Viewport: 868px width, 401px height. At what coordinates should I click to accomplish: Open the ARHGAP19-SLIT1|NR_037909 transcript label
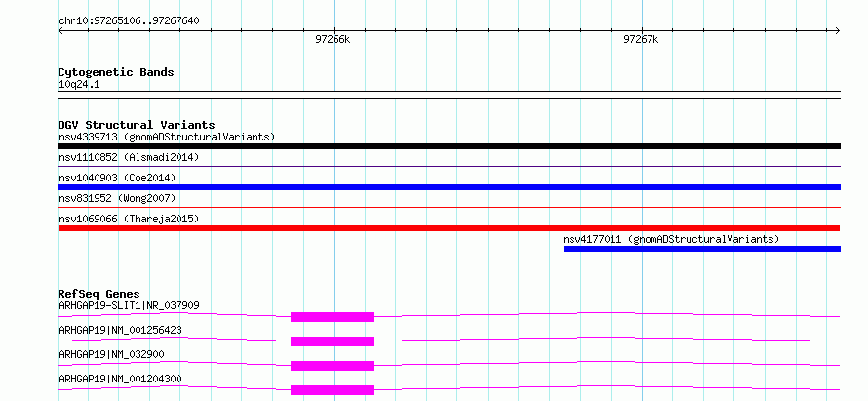[129, 305]
